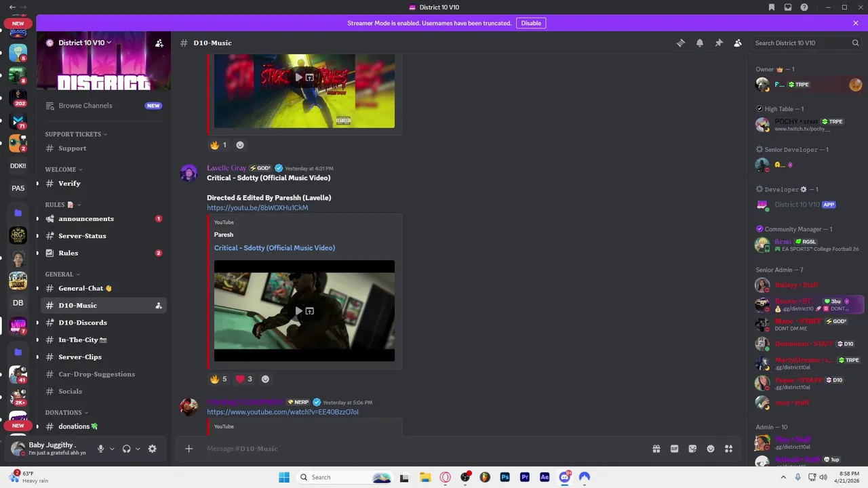Screen dimensions: 868x488
Task: Toggle the member list icon
Action: click(x=738, y=43)
